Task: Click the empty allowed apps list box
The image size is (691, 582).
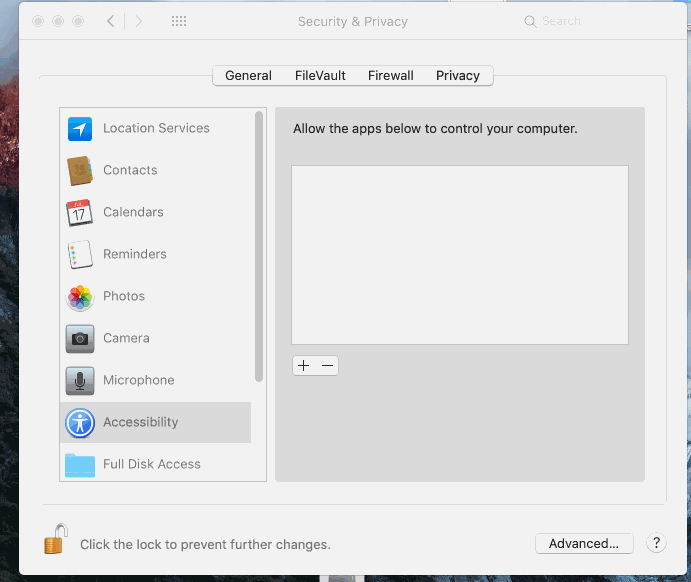Action: (x=460, y=255)
